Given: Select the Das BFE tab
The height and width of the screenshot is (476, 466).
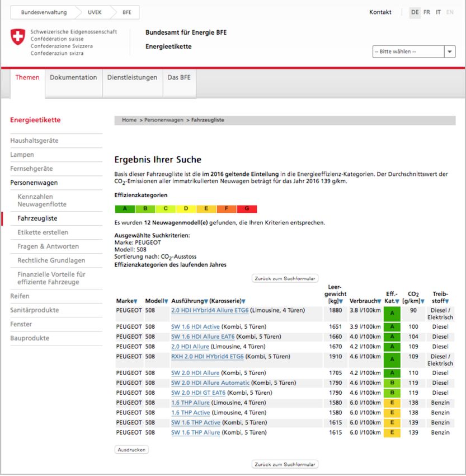Looking at the screenshot, I should pos(179,77).
